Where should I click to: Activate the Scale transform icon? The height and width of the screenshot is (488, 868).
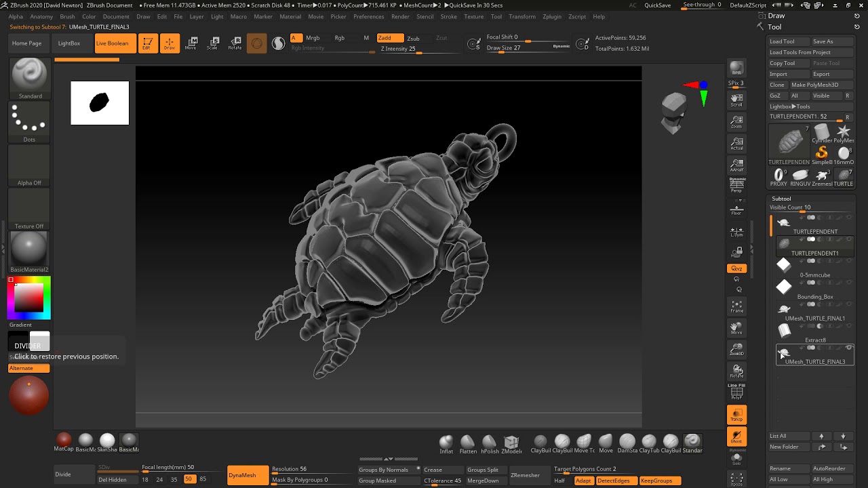pyautogui.click(x=213, y=43)
